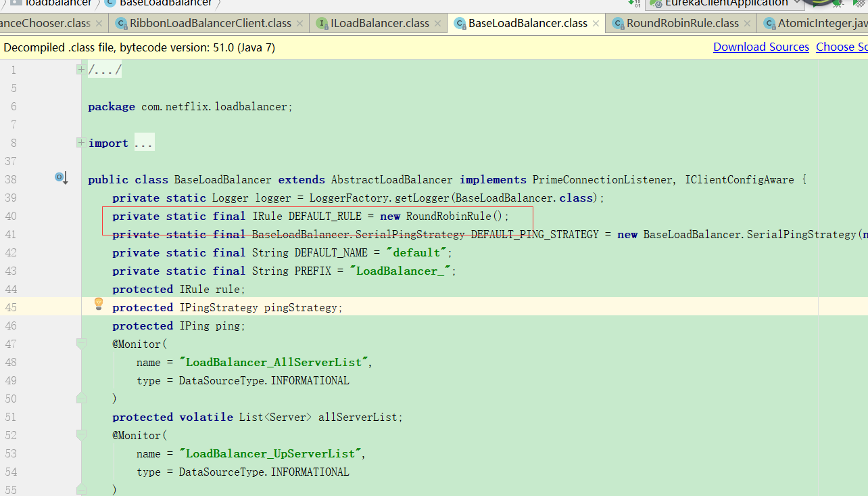Click the implementation gutter icon beside line 38
Image resolution: width=868 pixels, height=496 pixels.
pyautogui.click(x=62, y=178)
